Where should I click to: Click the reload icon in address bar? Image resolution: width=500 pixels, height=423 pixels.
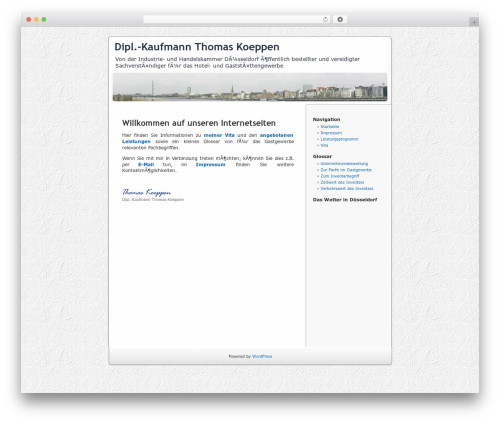(325, 19)
